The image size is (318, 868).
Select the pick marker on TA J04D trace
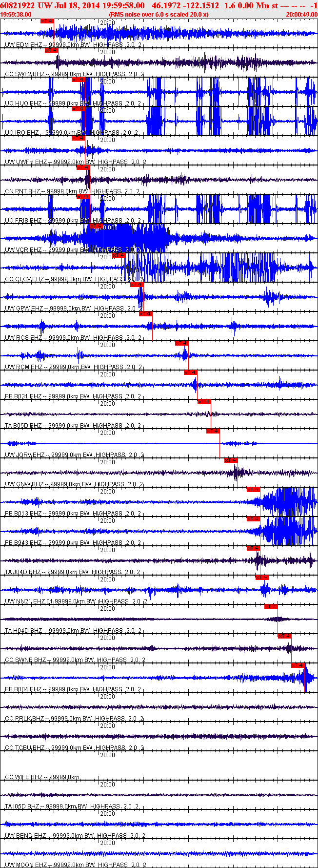[253, 548]
